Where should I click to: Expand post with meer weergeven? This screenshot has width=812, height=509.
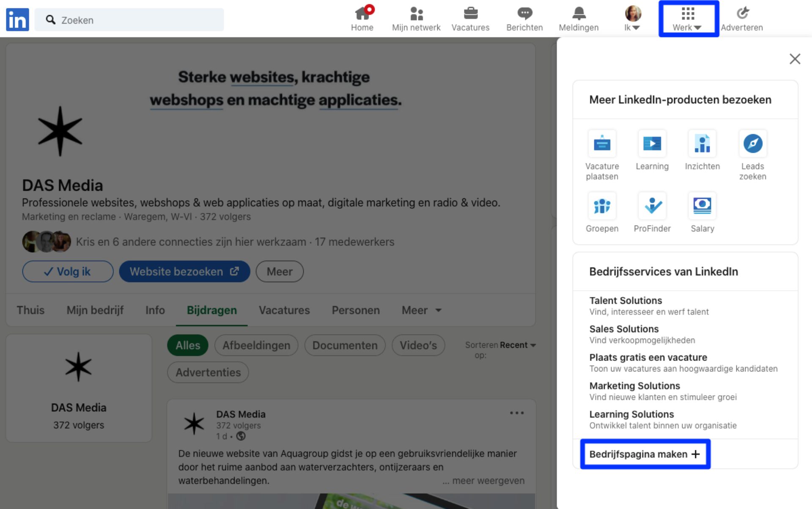(483, 481)
